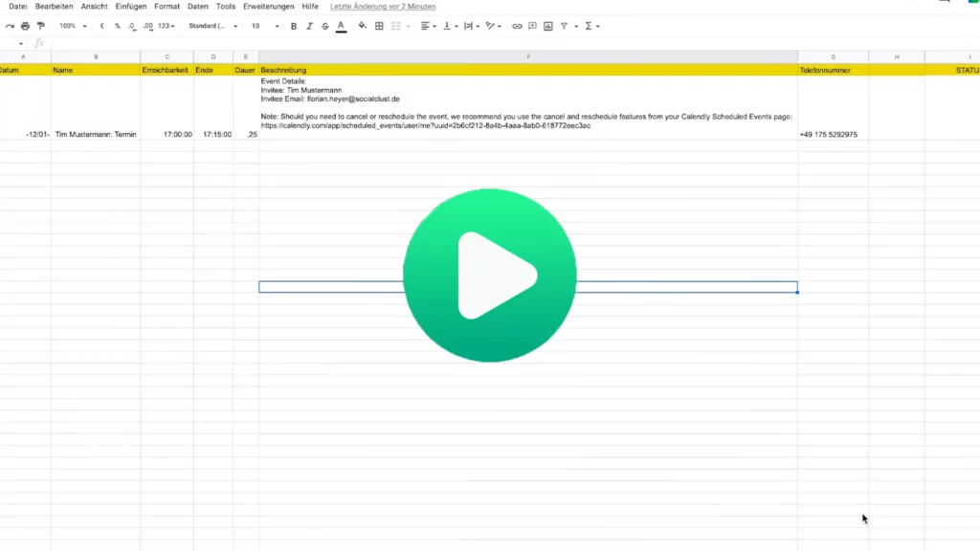980x551 pixels.
Task: Toggle bold formatting
Action: click(x=293, y=26)
